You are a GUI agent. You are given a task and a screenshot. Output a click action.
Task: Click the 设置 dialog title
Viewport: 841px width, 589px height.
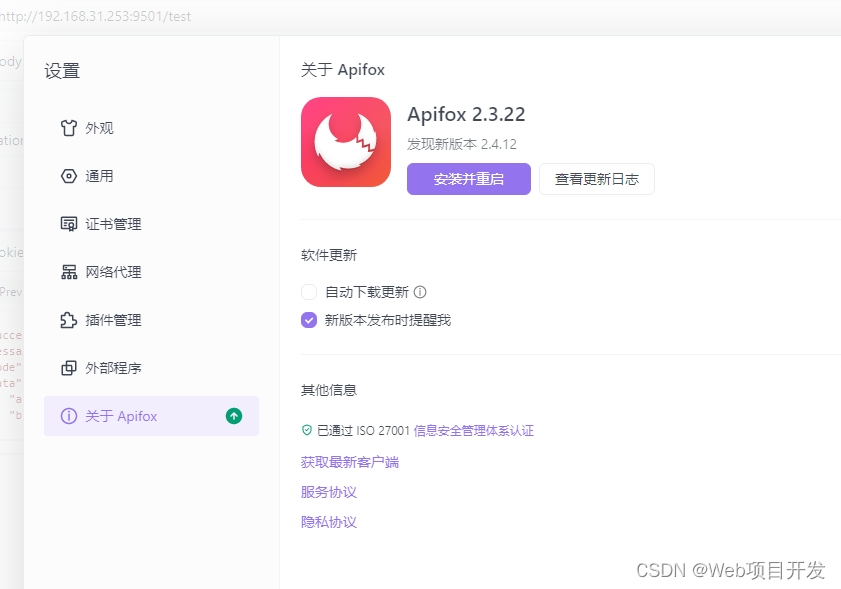[62, 71]
